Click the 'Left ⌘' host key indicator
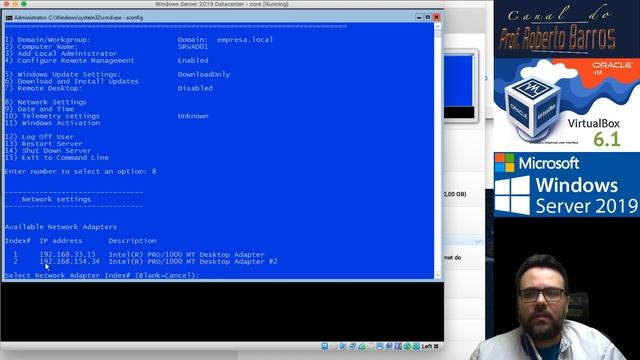 (x=430, y=346)
